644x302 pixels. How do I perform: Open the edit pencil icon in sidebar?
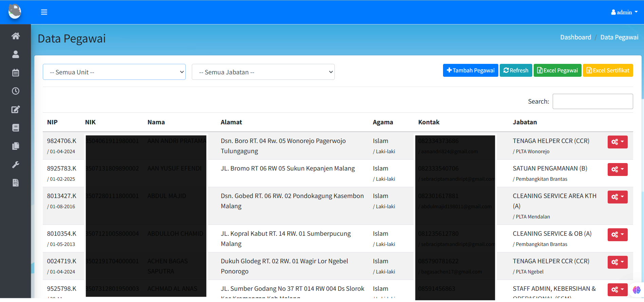(x=16, y=109)
